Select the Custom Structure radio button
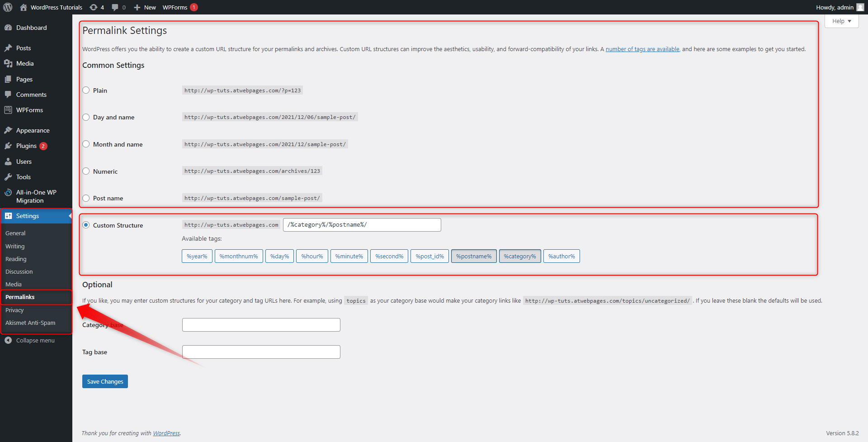This screenshot has width=868, height=442. (86, 225)
